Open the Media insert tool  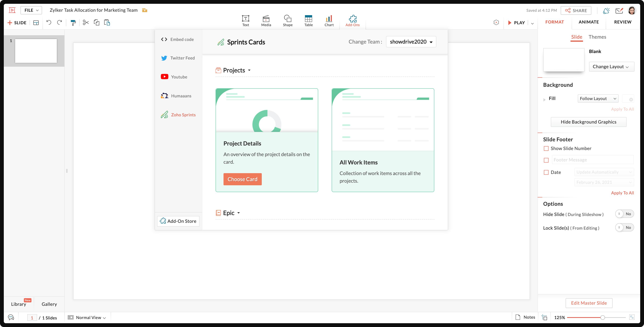[x=266, y=21]
